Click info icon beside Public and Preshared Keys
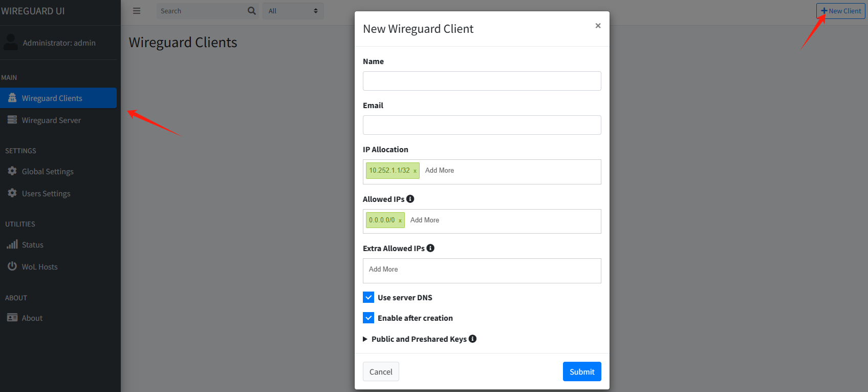 point(472,339)
